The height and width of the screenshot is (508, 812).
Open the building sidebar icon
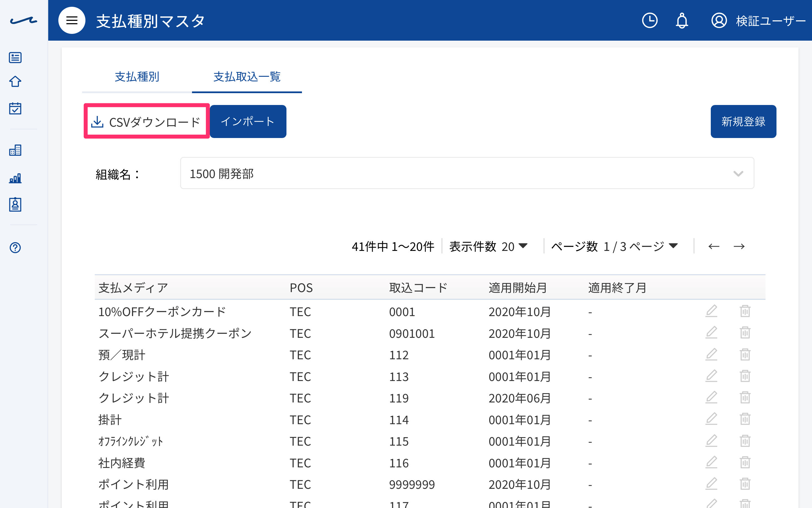click(x=15, y=150)
